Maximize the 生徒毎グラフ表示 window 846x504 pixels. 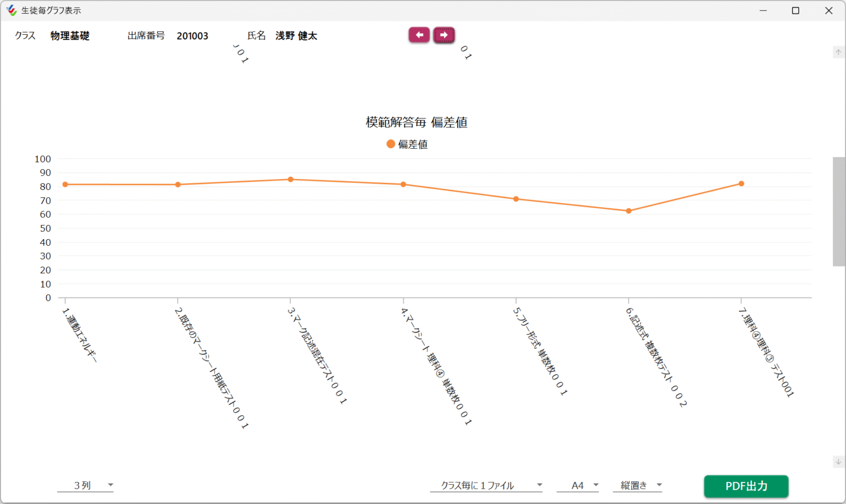coord(795,10)
